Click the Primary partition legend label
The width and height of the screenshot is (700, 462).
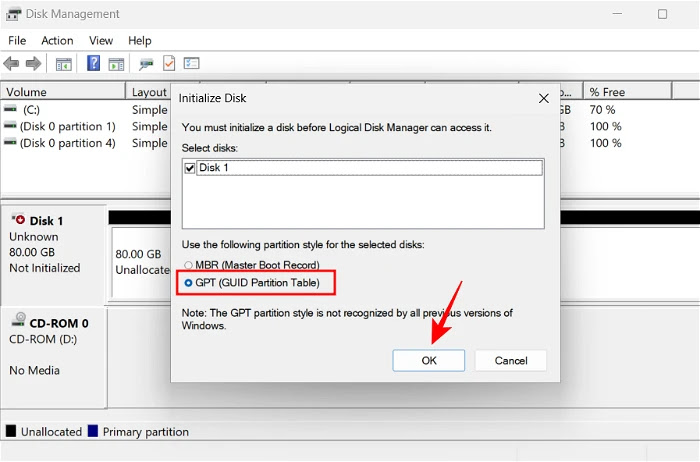coord(146,432)
